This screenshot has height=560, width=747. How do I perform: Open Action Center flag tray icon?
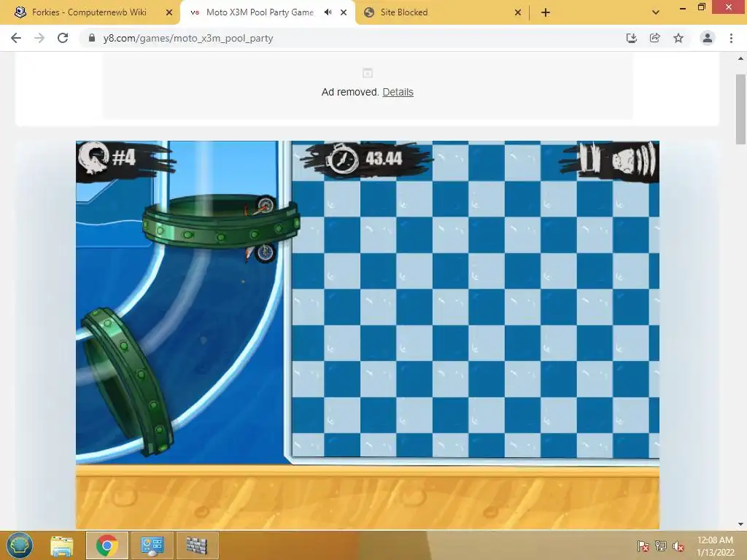click(643, 546)
